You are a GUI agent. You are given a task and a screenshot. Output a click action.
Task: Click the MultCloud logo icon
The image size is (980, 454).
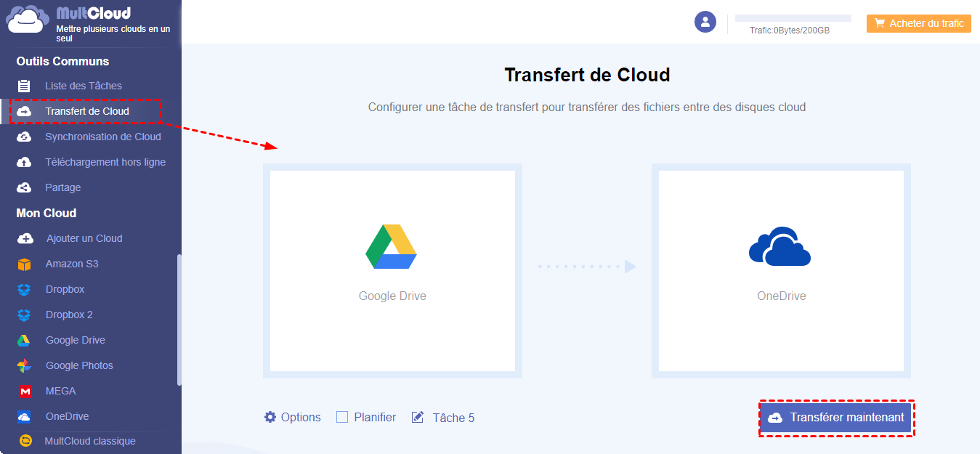[29, 20]
